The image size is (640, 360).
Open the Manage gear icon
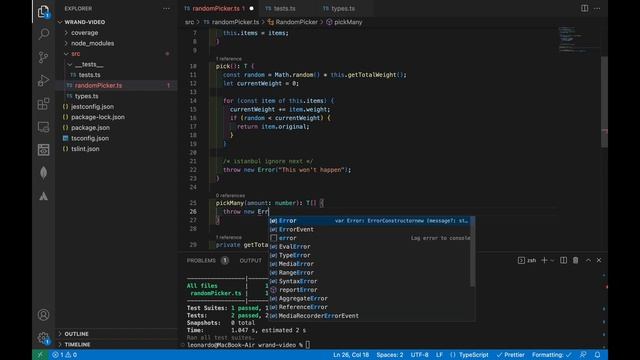click(43, 338)
